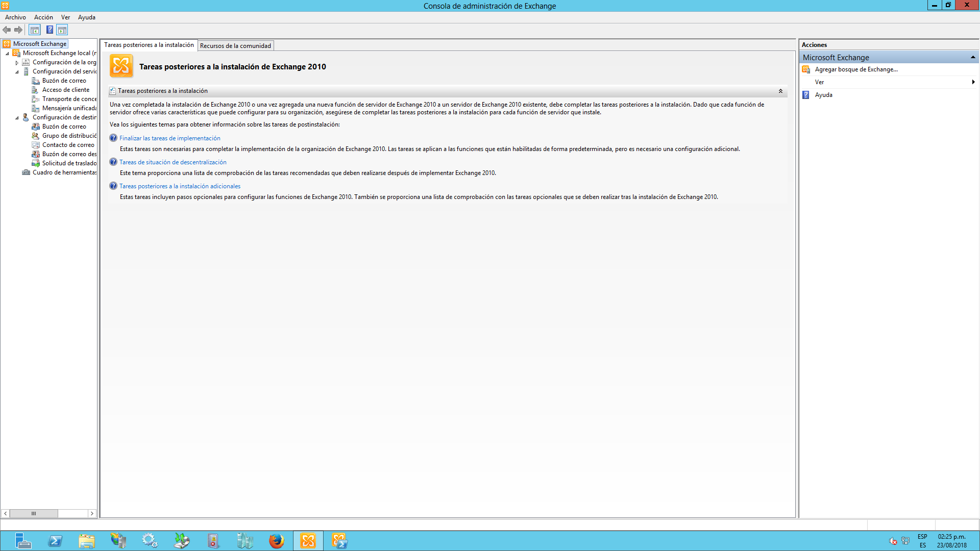Expand Configuración de la organización node
This screenshot has height=551, width=980.
17,62
